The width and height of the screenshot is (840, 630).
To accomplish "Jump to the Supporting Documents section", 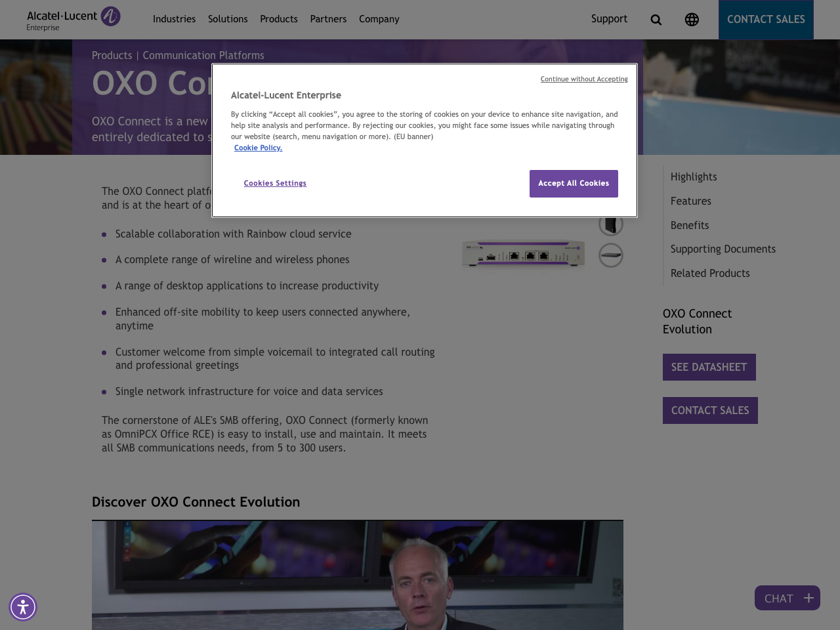I will click(x=723, y=248).
